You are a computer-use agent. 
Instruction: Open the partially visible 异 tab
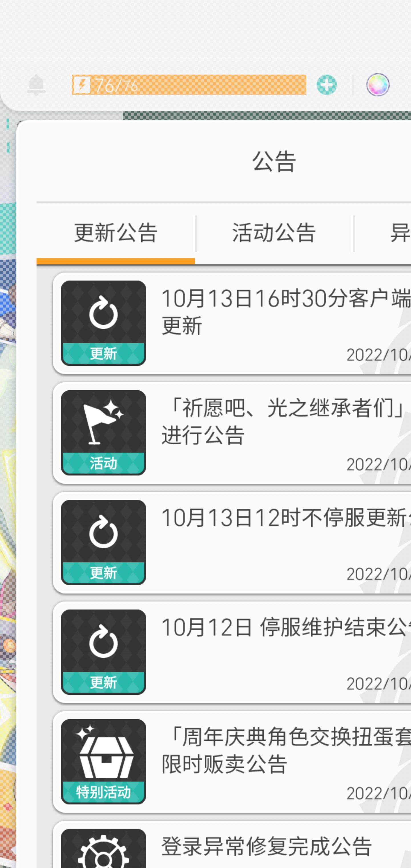(400, 233)
